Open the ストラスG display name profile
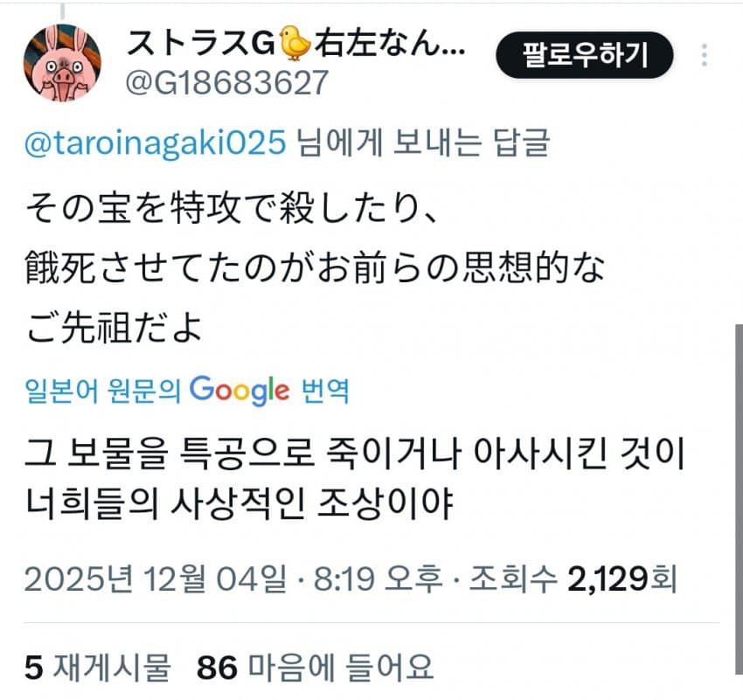 pos(296,44)
